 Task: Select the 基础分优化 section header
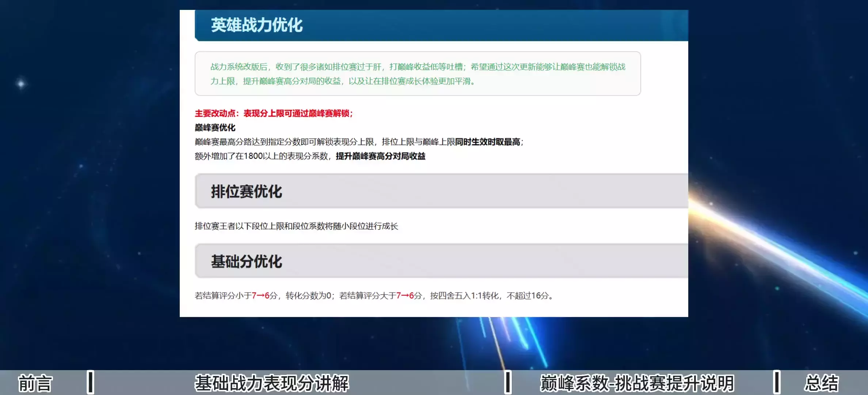(247, 261)
